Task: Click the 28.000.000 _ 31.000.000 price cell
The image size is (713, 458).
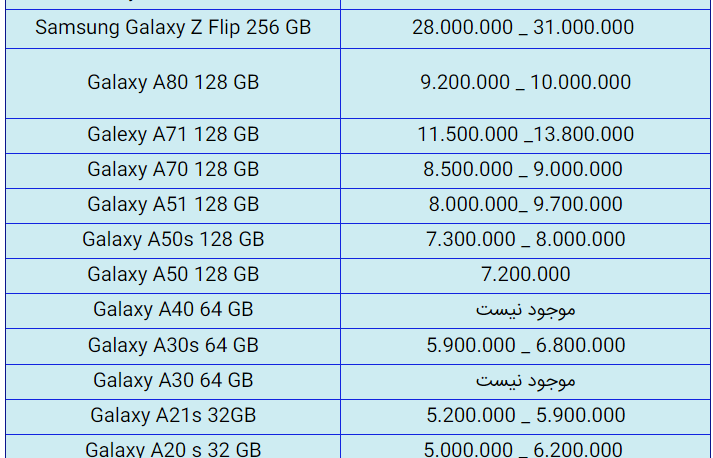Action: click(523, 28)
